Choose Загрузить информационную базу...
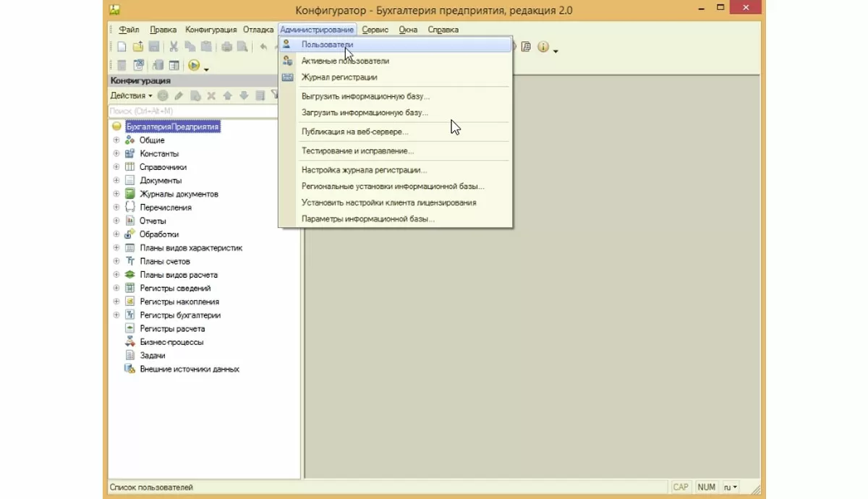868x499 pixels. (x=396, y=113)
